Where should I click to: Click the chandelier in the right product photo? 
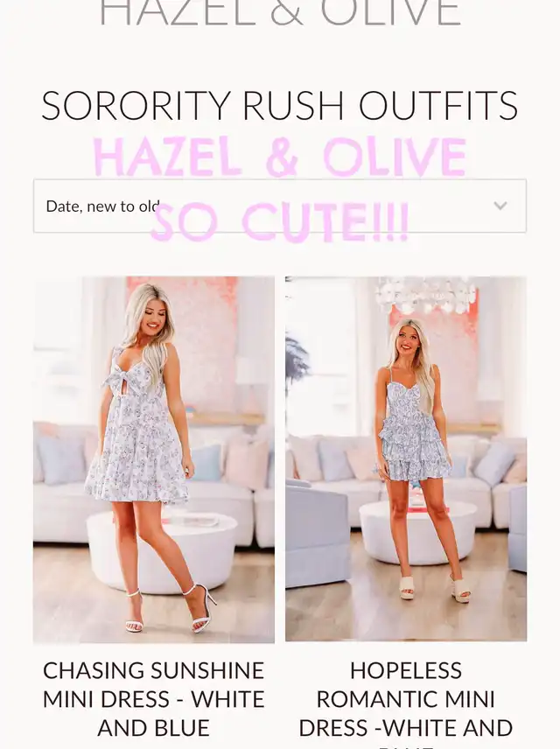pyautogui.click(x=425, y=296)
